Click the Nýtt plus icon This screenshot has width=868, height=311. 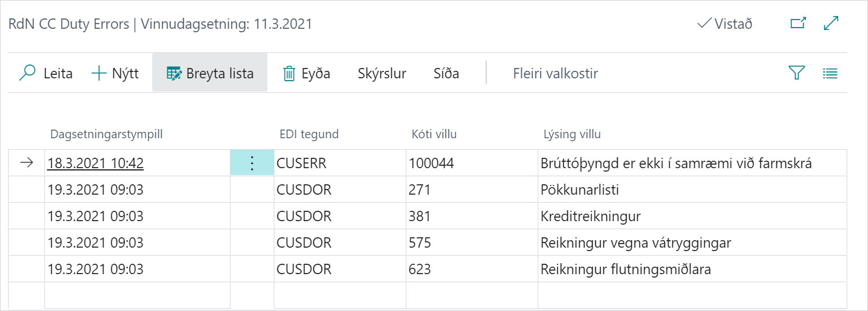99,74
